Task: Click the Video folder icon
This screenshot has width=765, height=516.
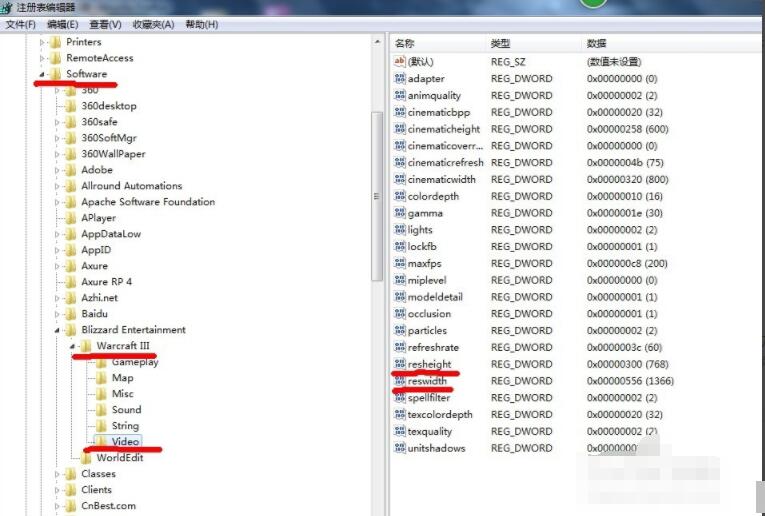Action: pos(101,441)
